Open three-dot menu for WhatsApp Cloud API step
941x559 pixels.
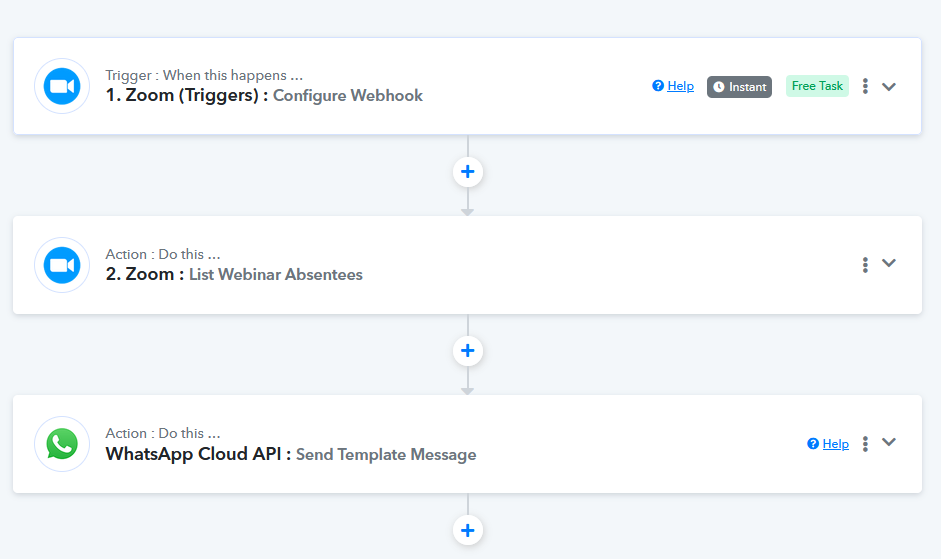click(865, 444)
